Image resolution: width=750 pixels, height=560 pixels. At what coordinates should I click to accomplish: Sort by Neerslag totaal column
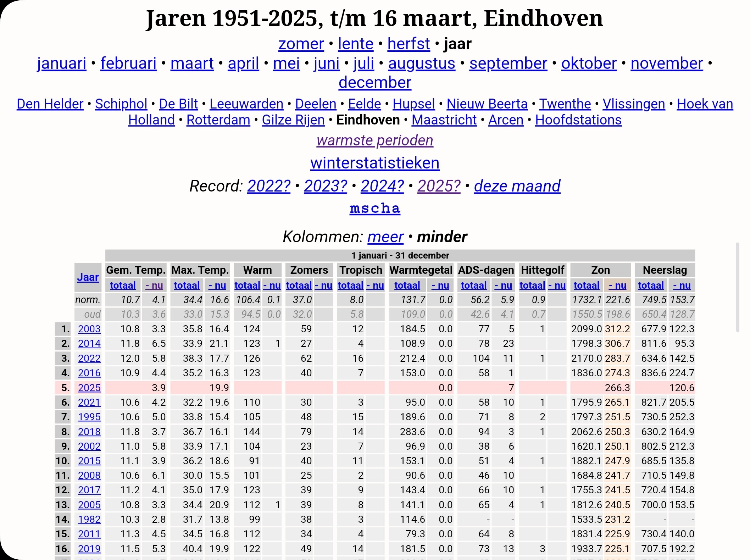pos(650,285)
